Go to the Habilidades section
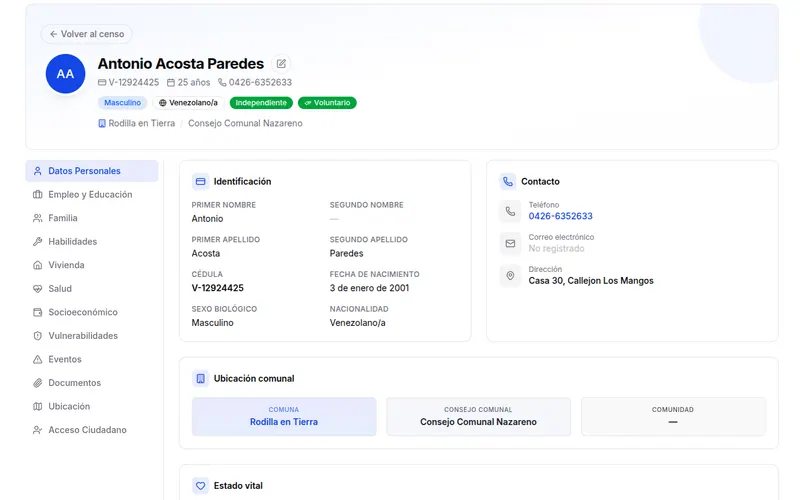 [x=92, y=241]
